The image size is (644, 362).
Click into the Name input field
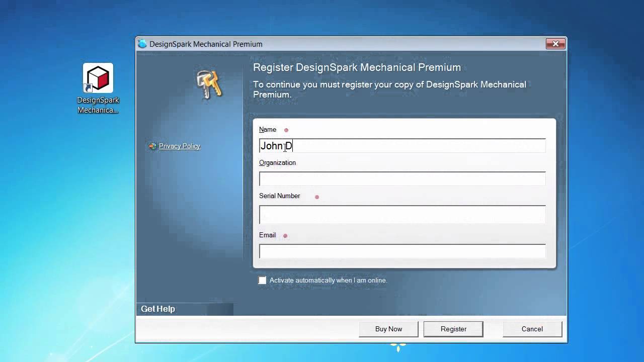[x=402, y=146]
